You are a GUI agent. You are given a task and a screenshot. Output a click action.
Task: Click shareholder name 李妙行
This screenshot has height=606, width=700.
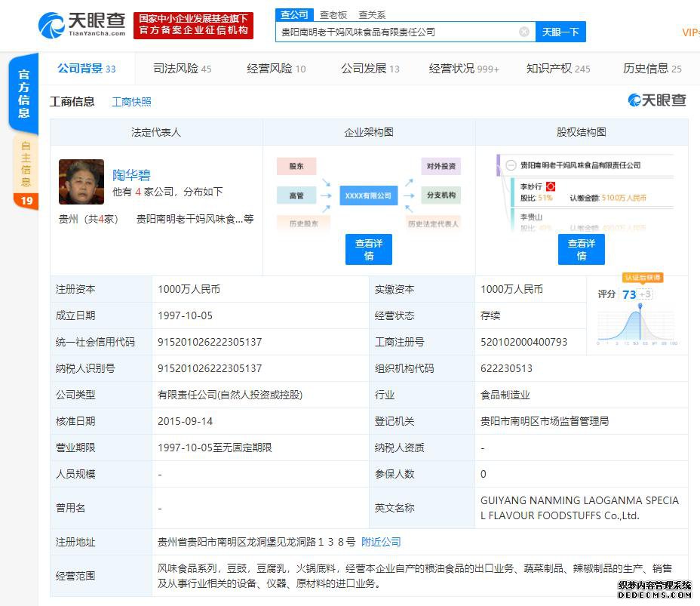tap(531, 186)
